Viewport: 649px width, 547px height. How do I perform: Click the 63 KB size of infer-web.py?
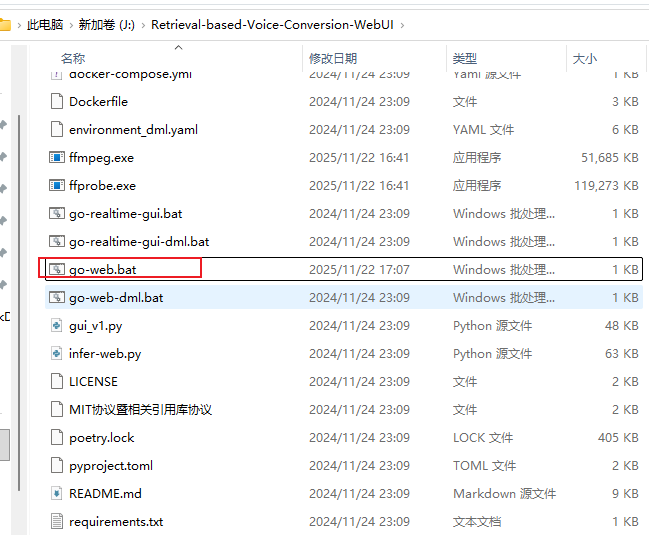tap(622, 354)
